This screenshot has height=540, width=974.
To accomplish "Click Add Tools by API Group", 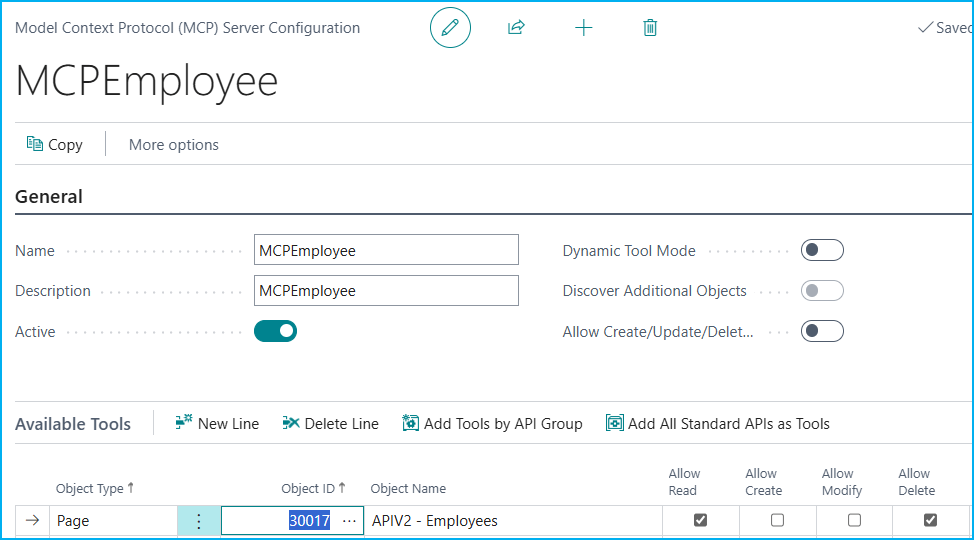I will [x=492, y=424].
